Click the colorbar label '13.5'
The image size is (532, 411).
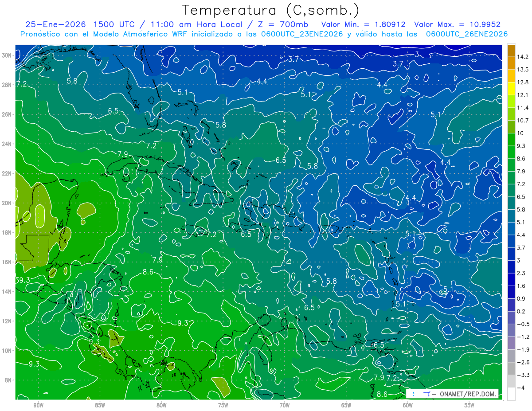point(522,70)
